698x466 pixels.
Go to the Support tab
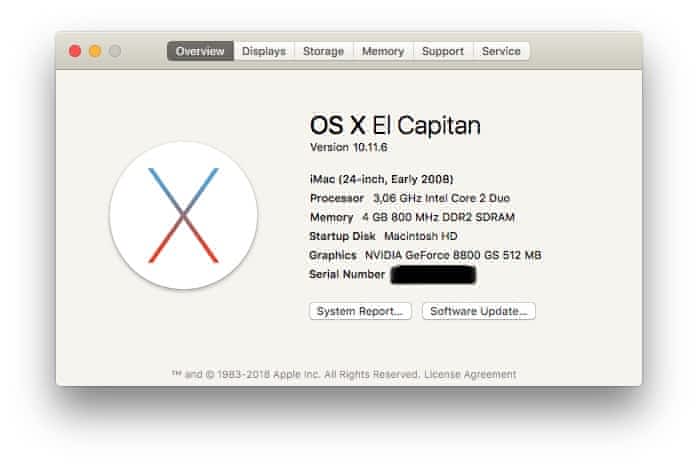pyautogui.click(x=443, y=51)
